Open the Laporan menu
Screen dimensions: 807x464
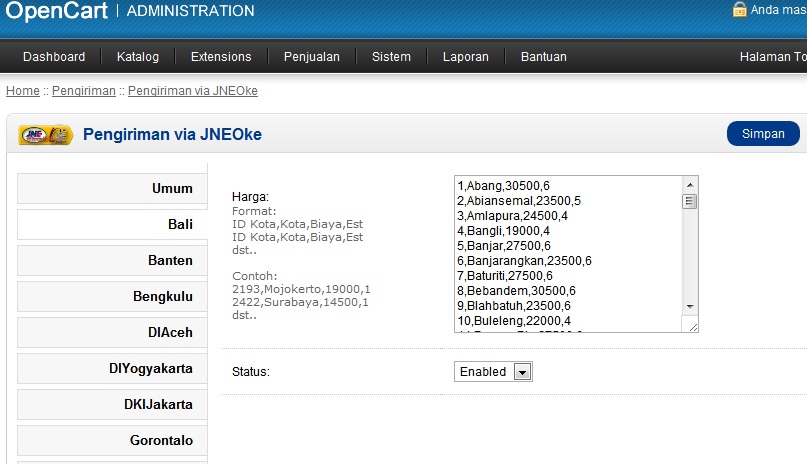[466, 57]
